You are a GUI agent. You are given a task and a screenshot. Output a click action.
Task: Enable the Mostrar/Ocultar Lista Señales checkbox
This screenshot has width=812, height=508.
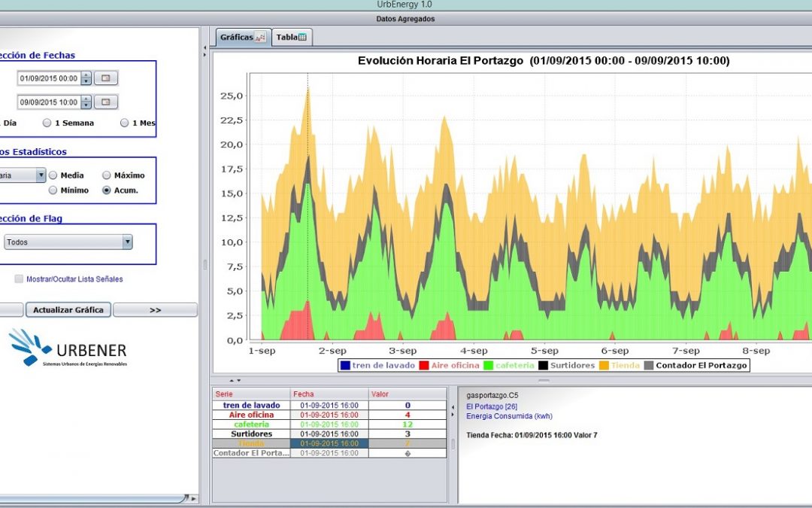19,279
